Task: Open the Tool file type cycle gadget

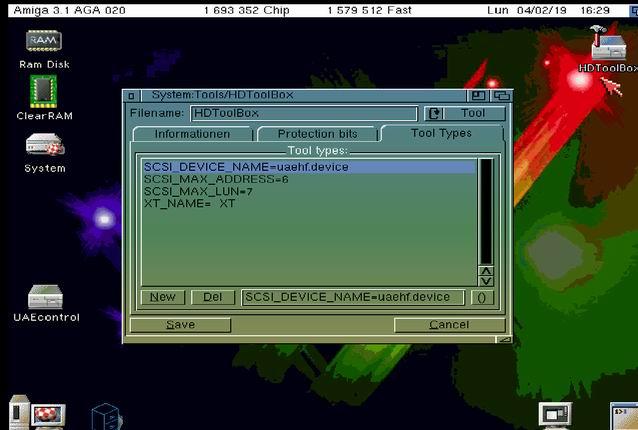Action: [465, 114]
